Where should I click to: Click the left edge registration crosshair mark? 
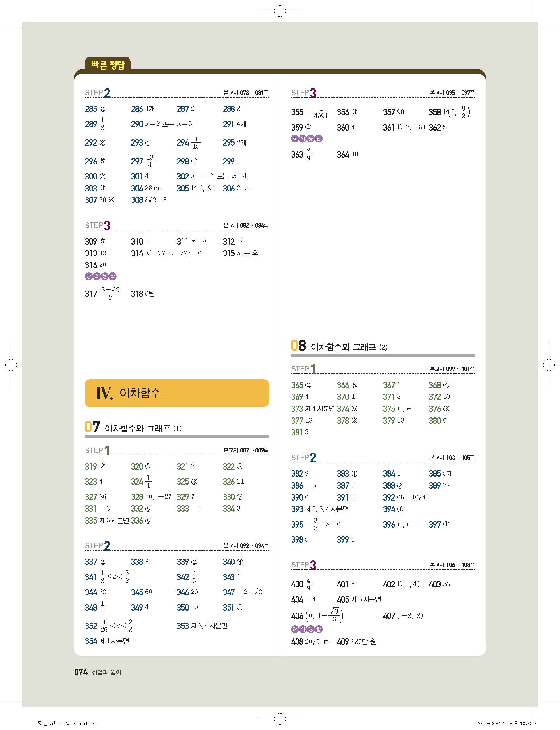[11, 365]
